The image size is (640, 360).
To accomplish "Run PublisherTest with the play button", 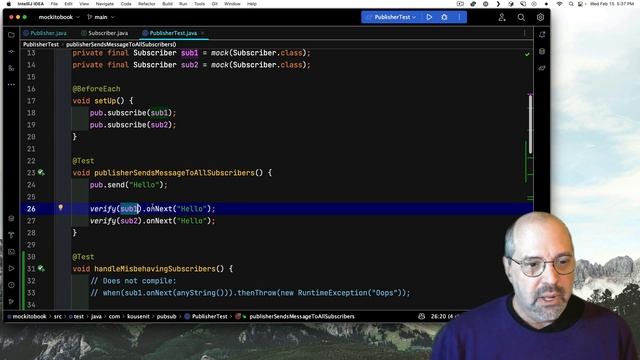I will (x=429, y=17).
